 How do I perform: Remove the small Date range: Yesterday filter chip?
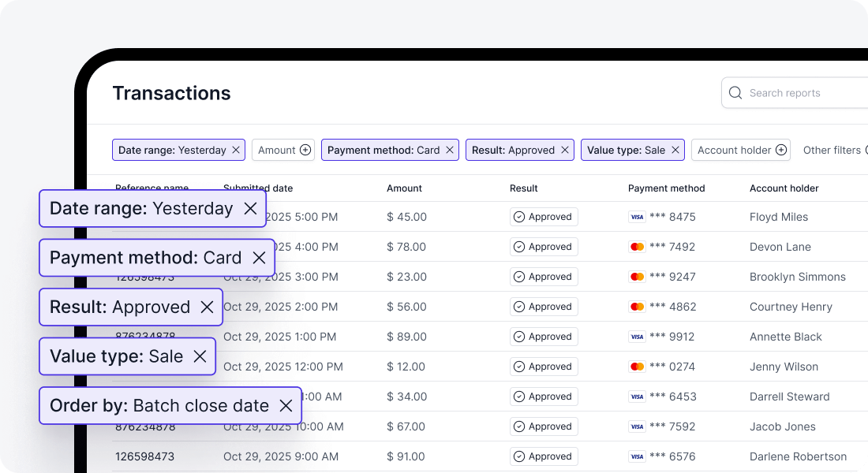pos(236,150)
